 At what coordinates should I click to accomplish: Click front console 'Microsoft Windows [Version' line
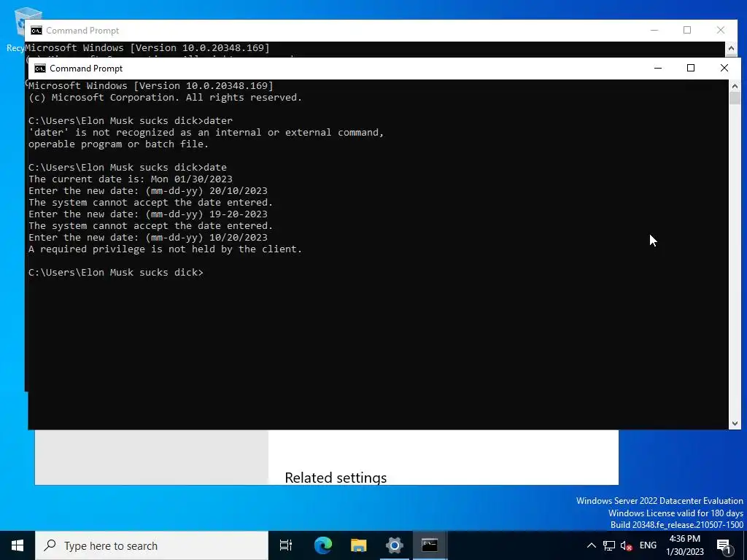151,86
